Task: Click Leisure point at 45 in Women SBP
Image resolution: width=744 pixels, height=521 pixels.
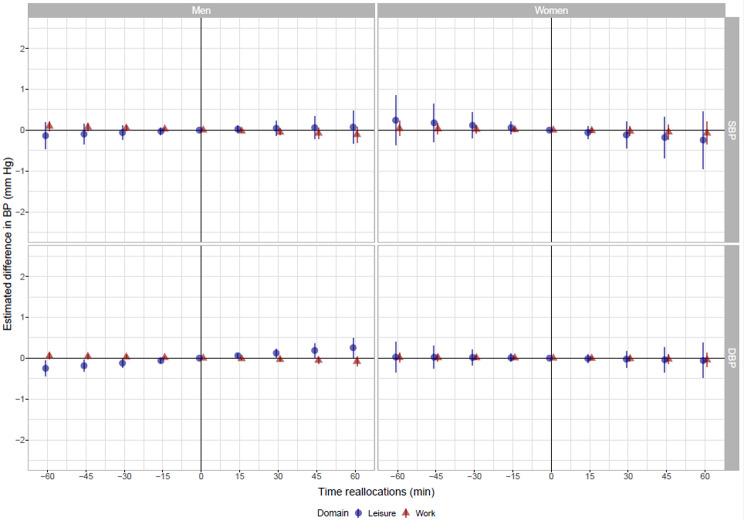Action: 665,137
